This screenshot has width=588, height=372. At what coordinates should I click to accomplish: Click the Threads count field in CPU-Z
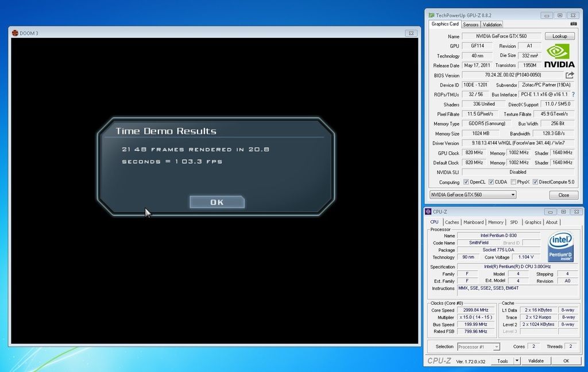tap(571, 347)
